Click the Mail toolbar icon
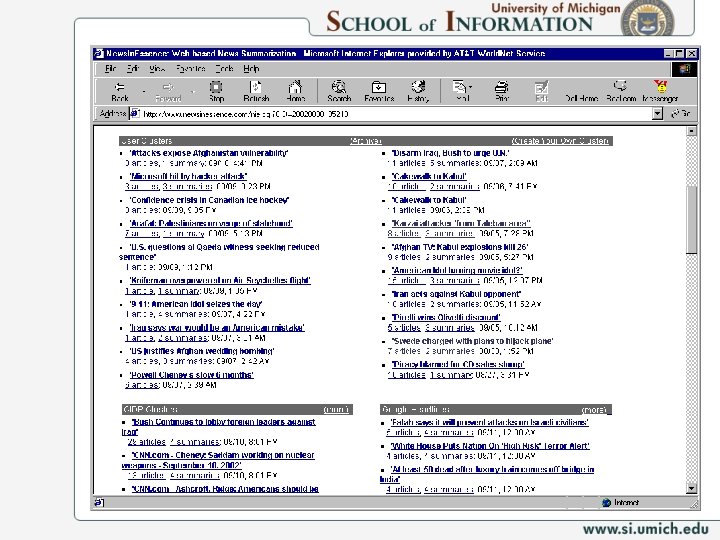Viewport: 720px width, 540px height. pos(460,91)
